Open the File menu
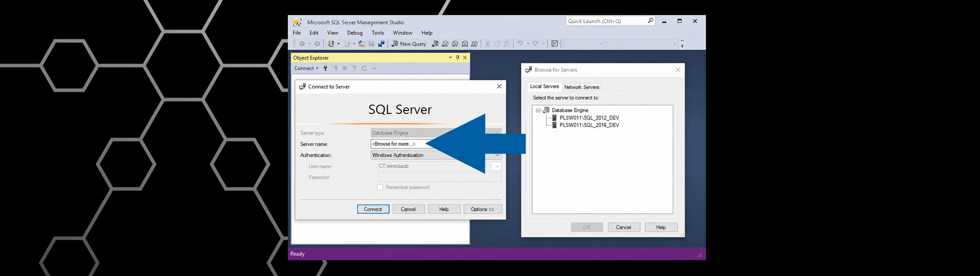This screenshot has width=980, height=276. [x=297, y=33]
